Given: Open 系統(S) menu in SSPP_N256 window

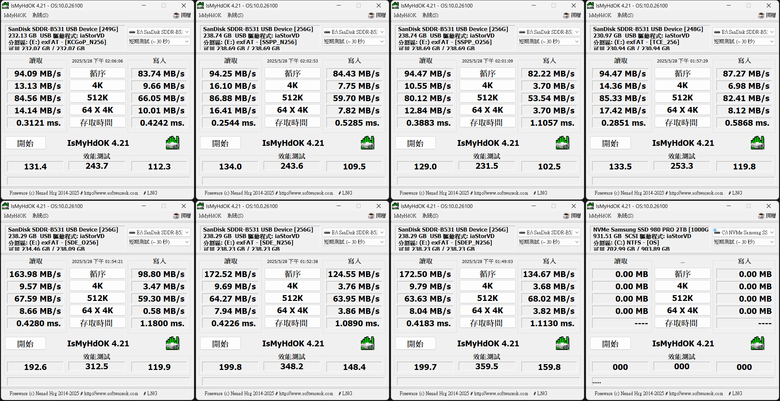Looking at the screenshot, I should click(235, 15).
